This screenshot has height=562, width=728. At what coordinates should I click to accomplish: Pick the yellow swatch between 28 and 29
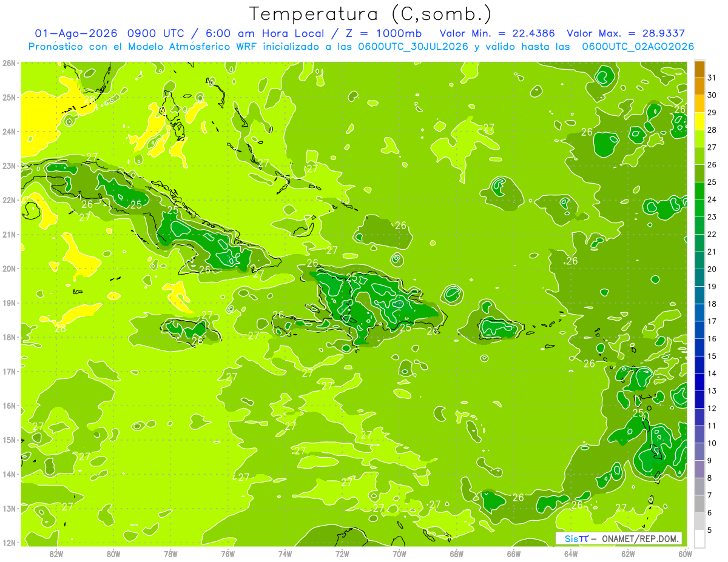point(699,121)
